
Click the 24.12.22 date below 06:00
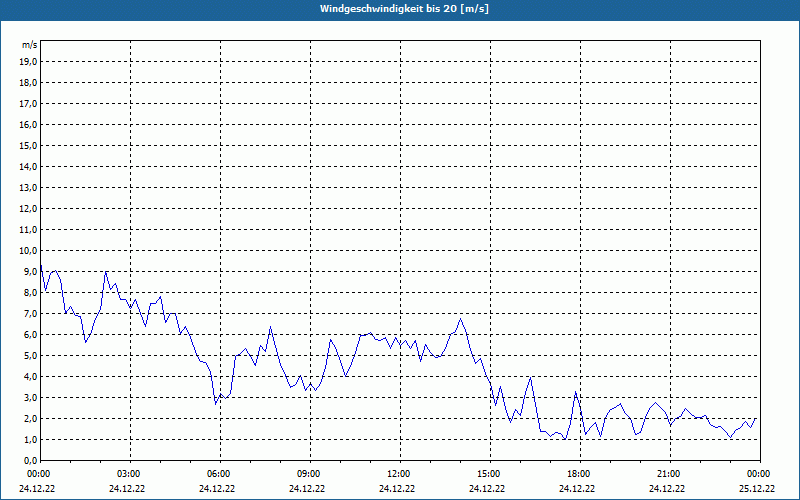coord(217,488)
